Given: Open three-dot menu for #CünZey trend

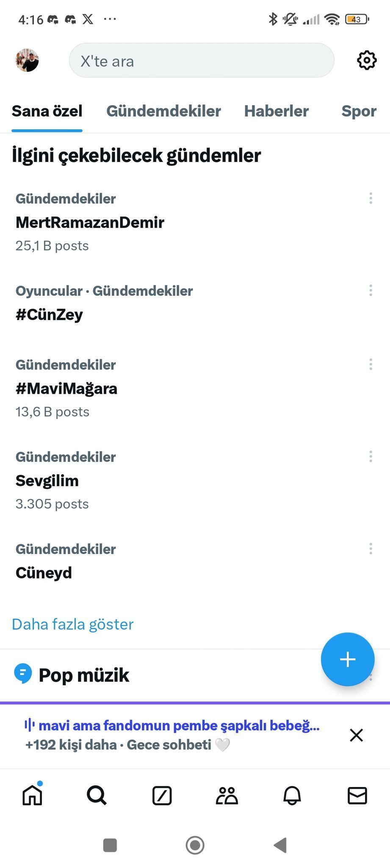Looking at the screenshot, I should tap(371, 290).
